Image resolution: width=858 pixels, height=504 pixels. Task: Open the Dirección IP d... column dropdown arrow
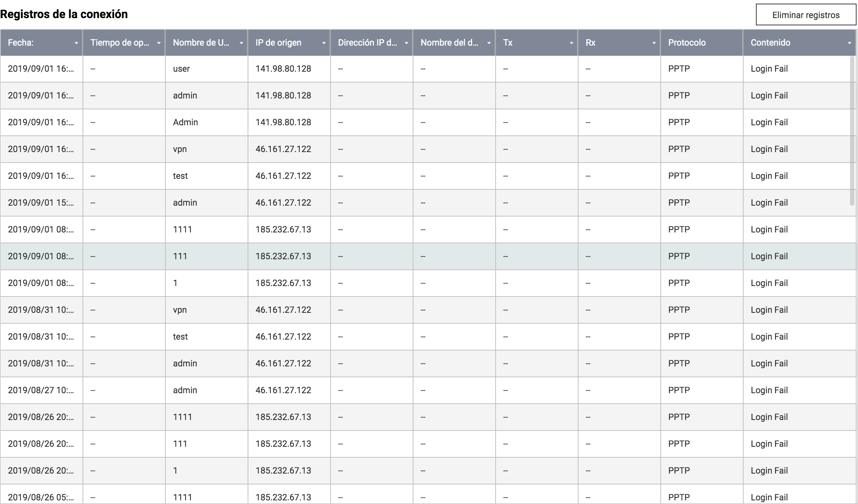pyautogui.click(x=406, y=43)
